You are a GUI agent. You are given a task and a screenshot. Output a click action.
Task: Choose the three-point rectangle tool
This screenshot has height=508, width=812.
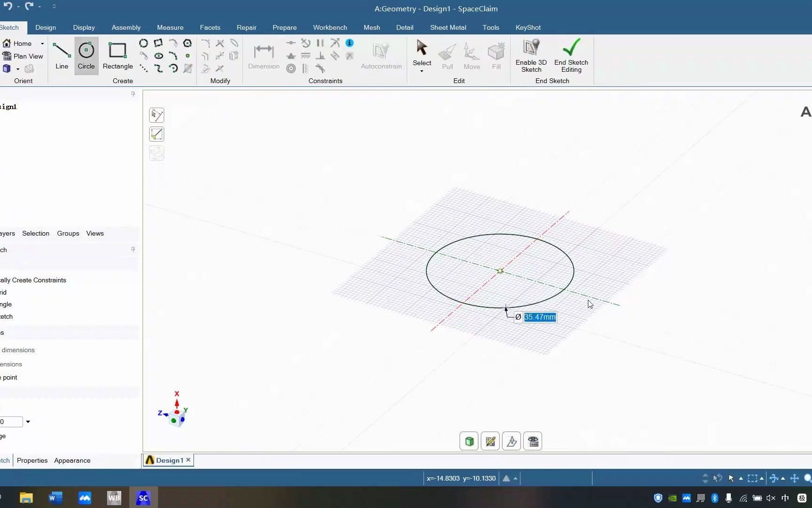(158, 43)
